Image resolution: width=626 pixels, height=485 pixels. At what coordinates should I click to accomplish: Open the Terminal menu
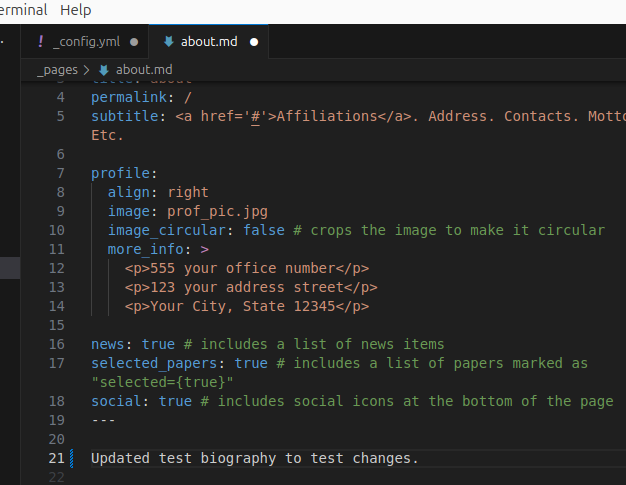click(x=22, y=10)
